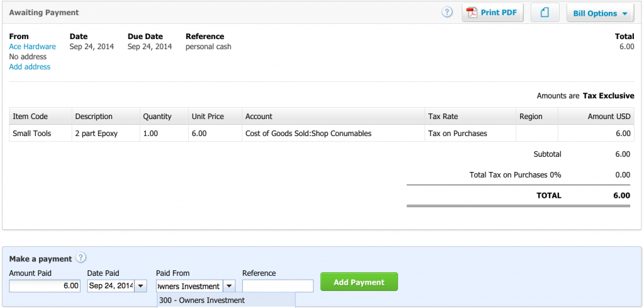The height and width of the screenshot is (308, 644).
Task: Click the Quantity column header
Action: (x=164, y=117)
